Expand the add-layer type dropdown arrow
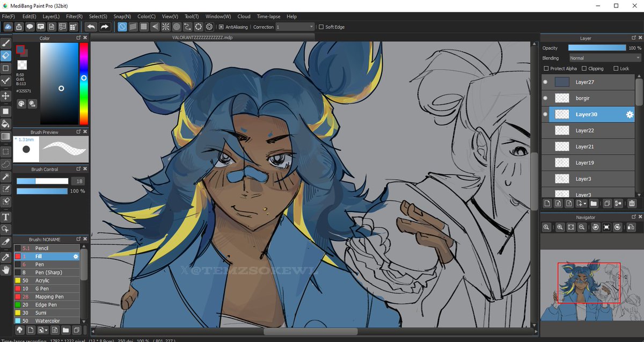644x342 pixels. pos(584,204)
